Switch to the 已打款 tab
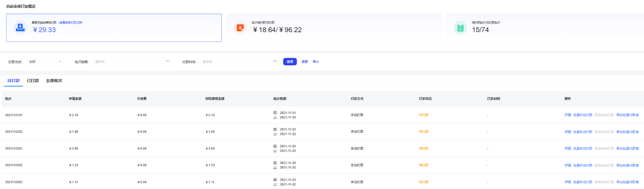 click(33, 81)
